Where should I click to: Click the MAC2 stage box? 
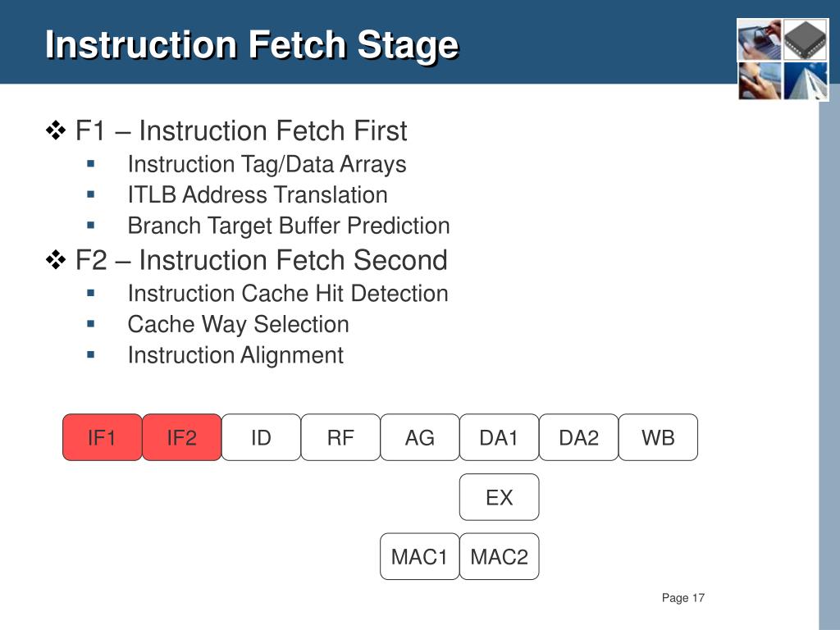tap(499, 557)
